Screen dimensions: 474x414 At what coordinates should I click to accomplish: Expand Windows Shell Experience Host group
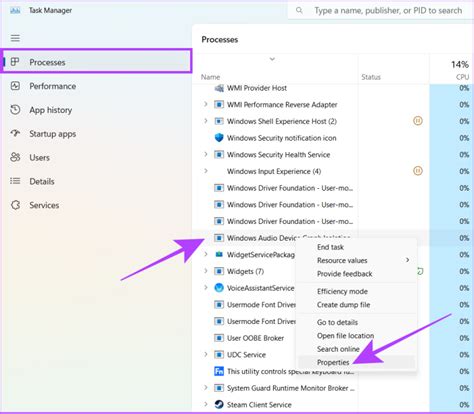click(x=206, y=121)
